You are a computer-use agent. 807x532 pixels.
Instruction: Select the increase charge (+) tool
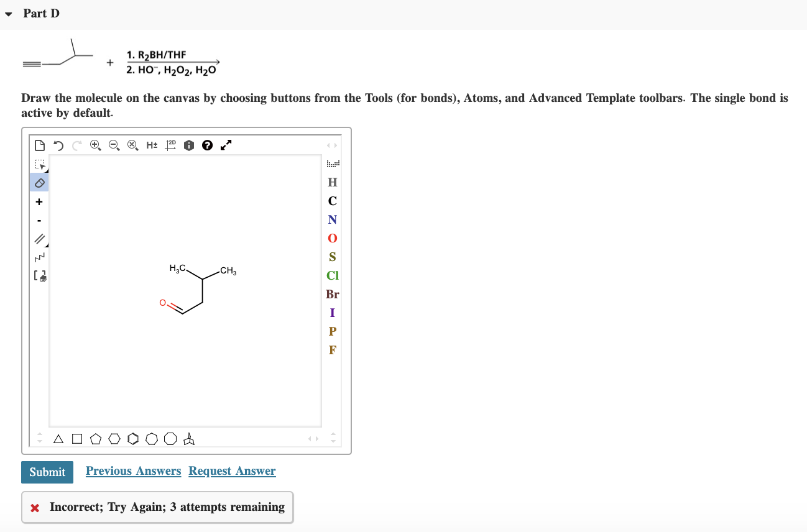point(39,201)
